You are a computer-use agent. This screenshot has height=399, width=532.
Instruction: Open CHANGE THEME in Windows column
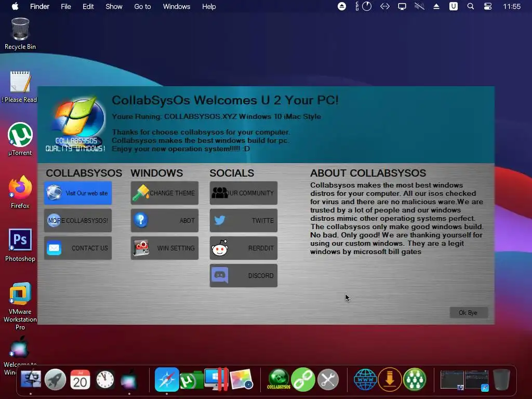pos(165,193)
